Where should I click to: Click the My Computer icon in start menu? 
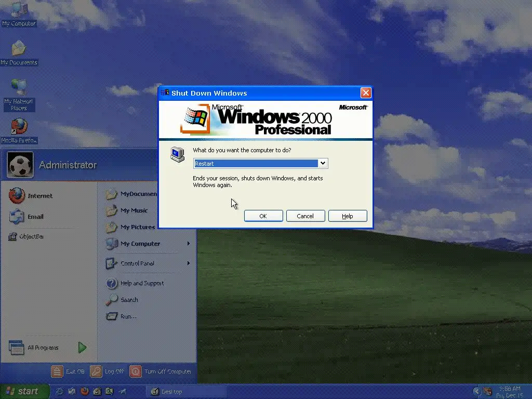coord(112,244)
